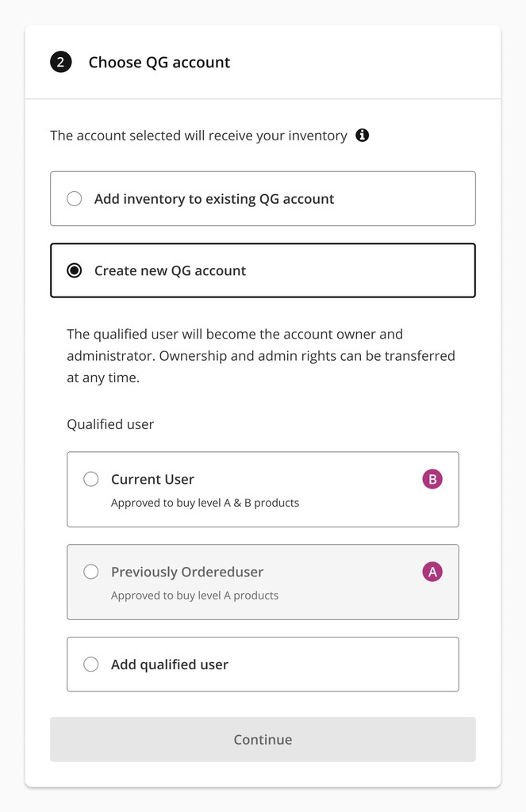Click the Previously Ordereduser label text
This screenshot has width=526, height=812.
pyautogui.click(x=187, y=572)
